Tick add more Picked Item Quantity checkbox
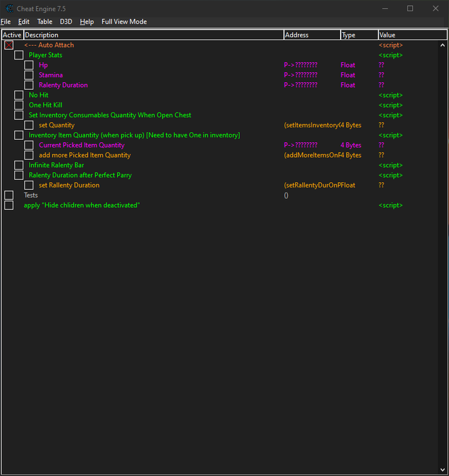The image size is (449, 476). pos(29,155)
